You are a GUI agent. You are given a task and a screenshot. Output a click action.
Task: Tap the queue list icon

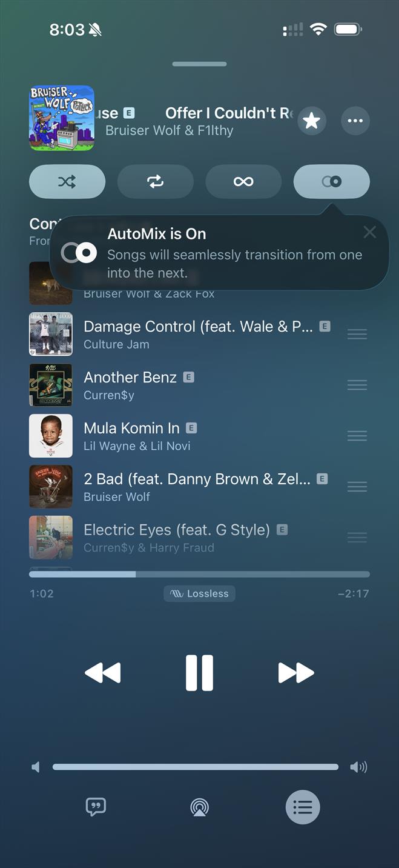coord(303,807)
